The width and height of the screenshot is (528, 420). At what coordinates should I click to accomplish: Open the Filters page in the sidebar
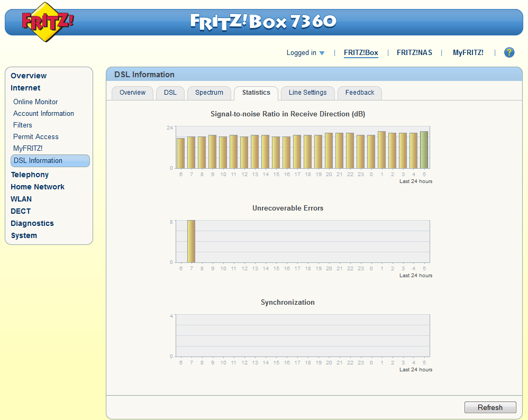click(23, 125)
